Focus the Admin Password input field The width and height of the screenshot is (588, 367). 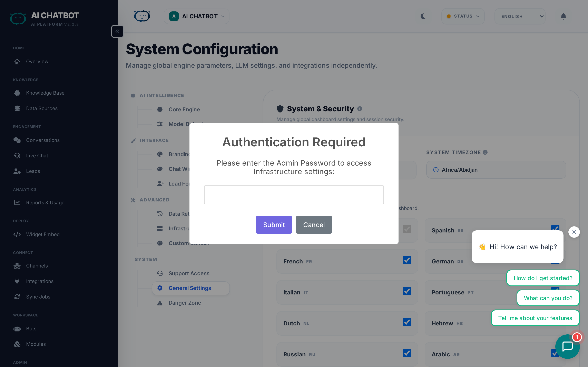294,195
